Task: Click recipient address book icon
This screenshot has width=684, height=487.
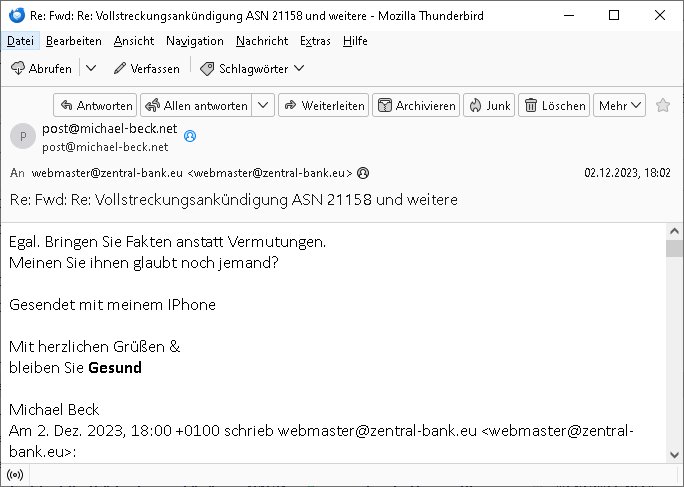Action: (363, 173)
